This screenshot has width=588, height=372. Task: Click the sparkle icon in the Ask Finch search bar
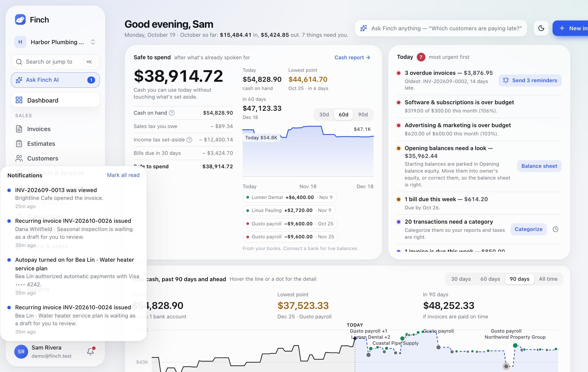click(364, 28)
